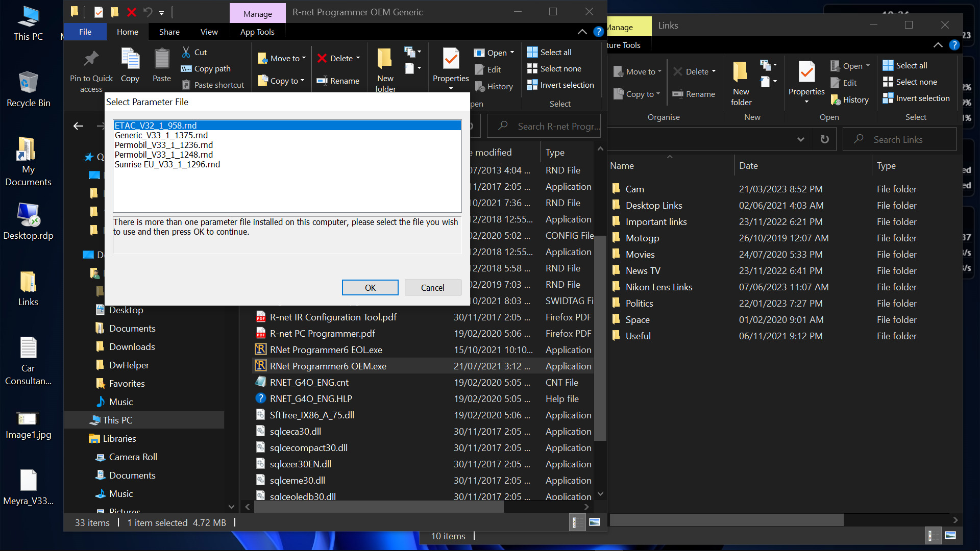Click Refresh icon in Links window
980x551 pixels.
click(x=824, y=139)
